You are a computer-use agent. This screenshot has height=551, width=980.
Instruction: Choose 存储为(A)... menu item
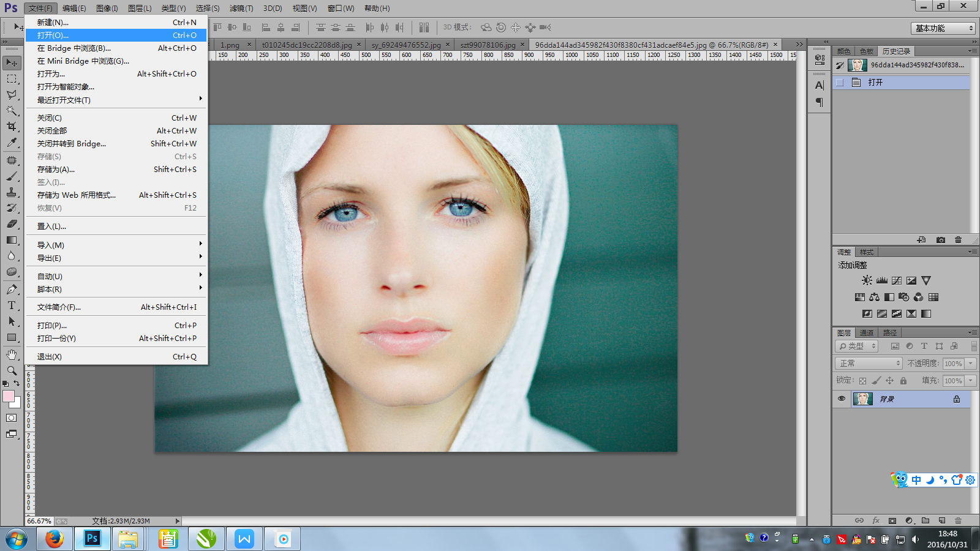tap(116, 169)
